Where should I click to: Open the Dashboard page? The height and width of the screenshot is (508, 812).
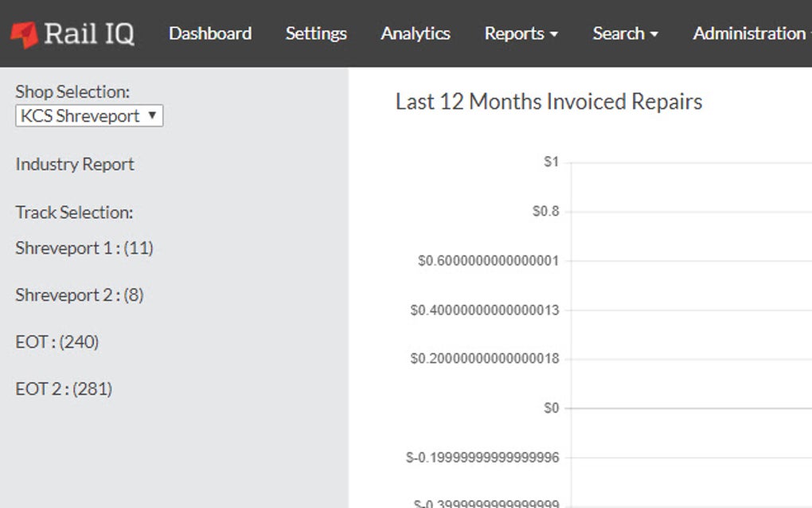pyautogui.click(x=210, y=33)
